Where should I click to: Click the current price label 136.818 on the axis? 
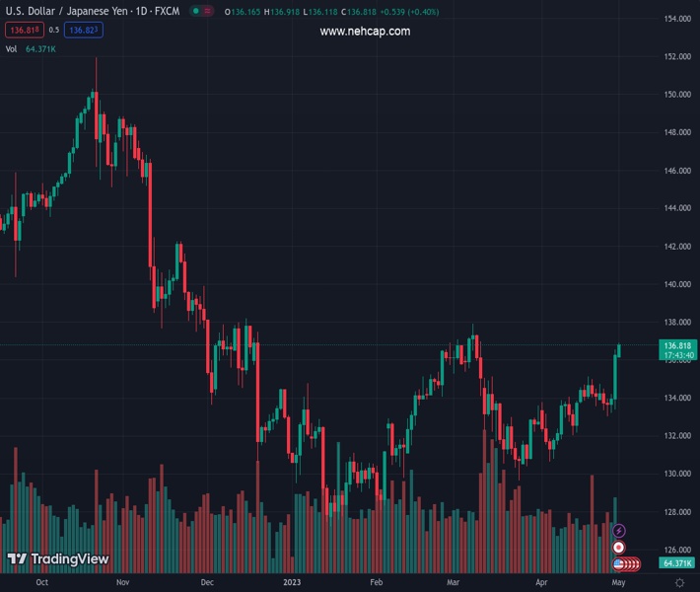pyautogui.click(x=676, y=345)
